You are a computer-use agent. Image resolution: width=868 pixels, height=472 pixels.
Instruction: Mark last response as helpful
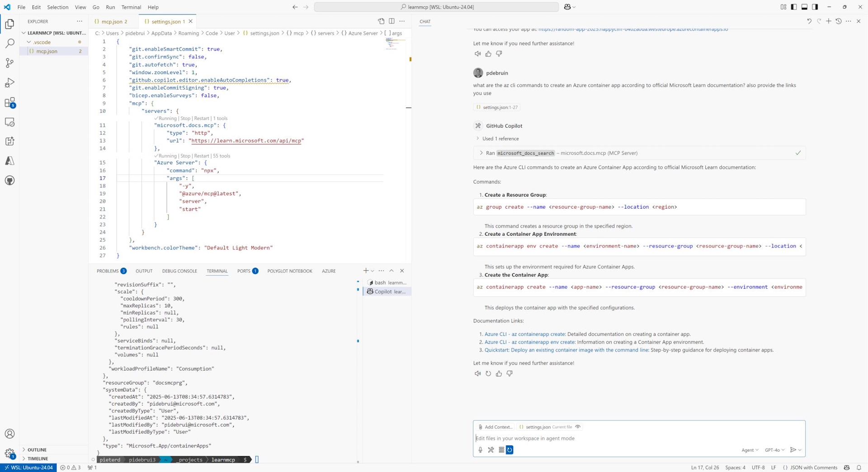[x=499, y=374]
